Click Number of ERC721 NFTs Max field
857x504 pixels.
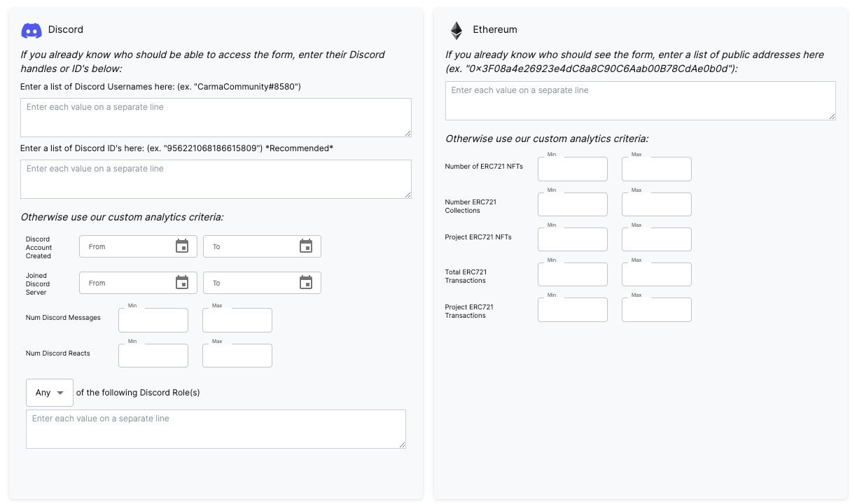(657, 169)
